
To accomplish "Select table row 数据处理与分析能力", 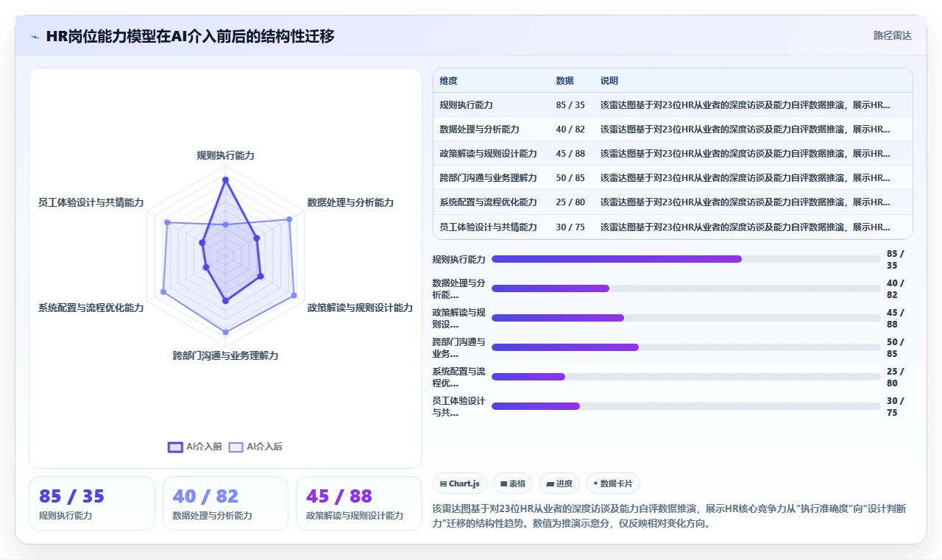I will click(x=673, y=129).
